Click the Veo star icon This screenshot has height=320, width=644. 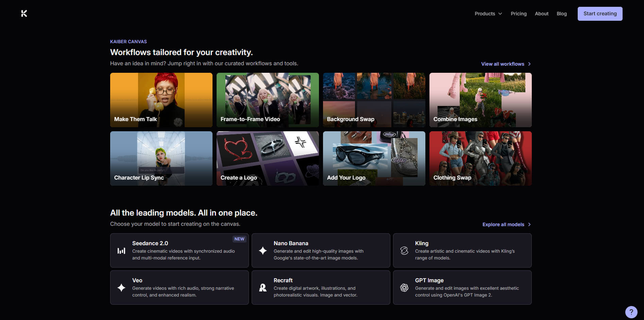pos(121,288)
